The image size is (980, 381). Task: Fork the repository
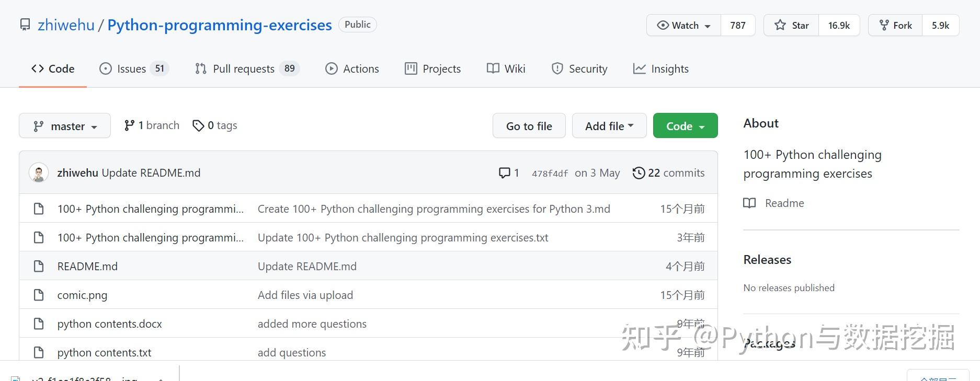pos(895,25)
